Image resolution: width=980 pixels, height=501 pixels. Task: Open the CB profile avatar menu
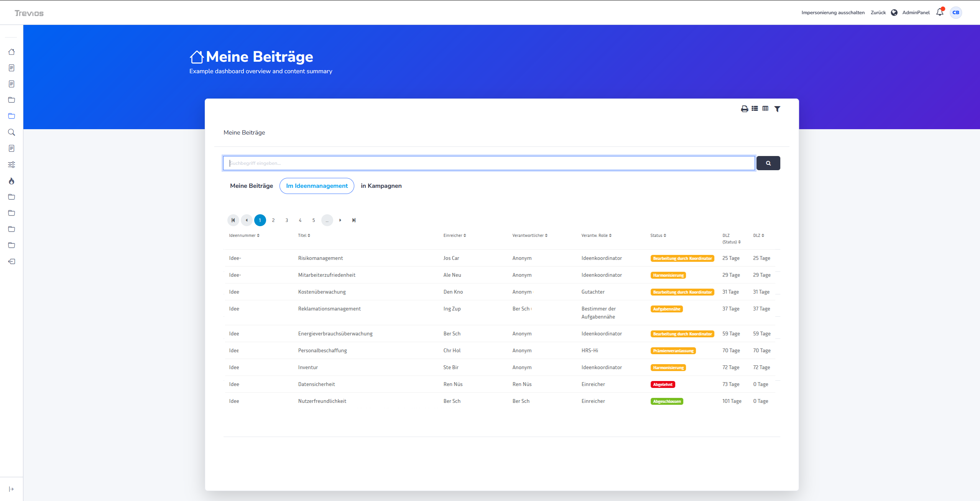(955, 12)
